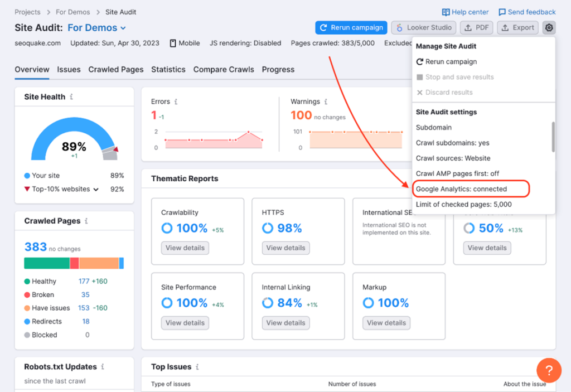Click the Looker Studio logo icon
This screenshot has width=571, height=392.
(399, 28)
